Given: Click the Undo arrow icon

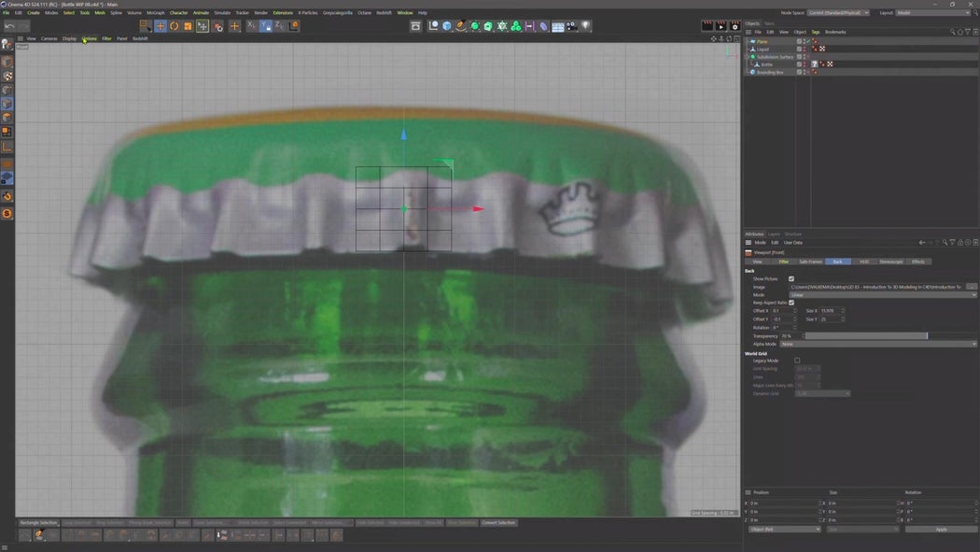Looking at the screenshot, I should (x=9, y=25).
